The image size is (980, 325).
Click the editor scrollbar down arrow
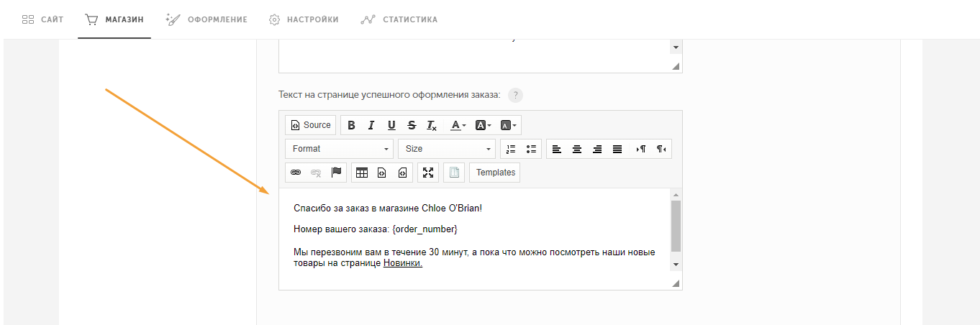click(x=676, y=264)
